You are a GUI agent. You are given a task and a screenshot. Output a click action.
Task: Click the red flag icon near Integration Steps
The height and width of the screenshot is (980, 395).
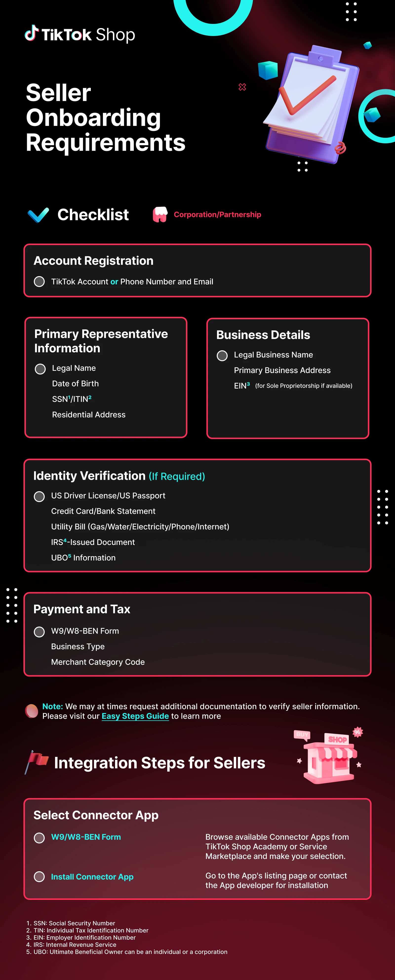(37, 762)
